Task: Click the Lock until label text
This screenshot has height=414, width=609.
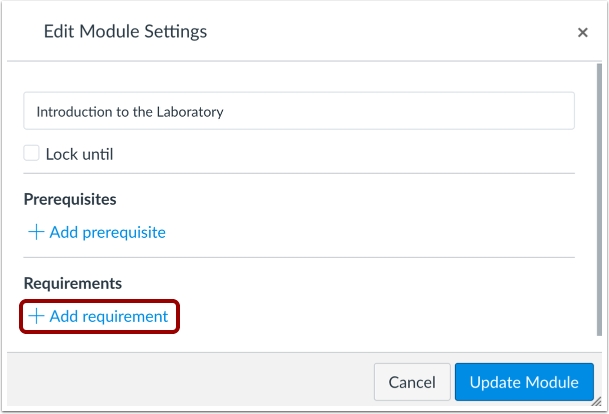Action: 80,155
